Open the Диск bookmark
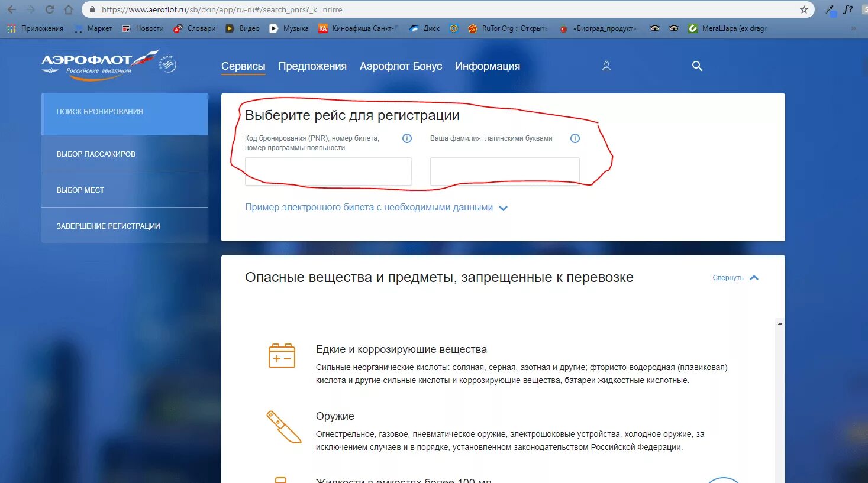The width and height of the screenshot is (868, 483). (x=424, y=28)
